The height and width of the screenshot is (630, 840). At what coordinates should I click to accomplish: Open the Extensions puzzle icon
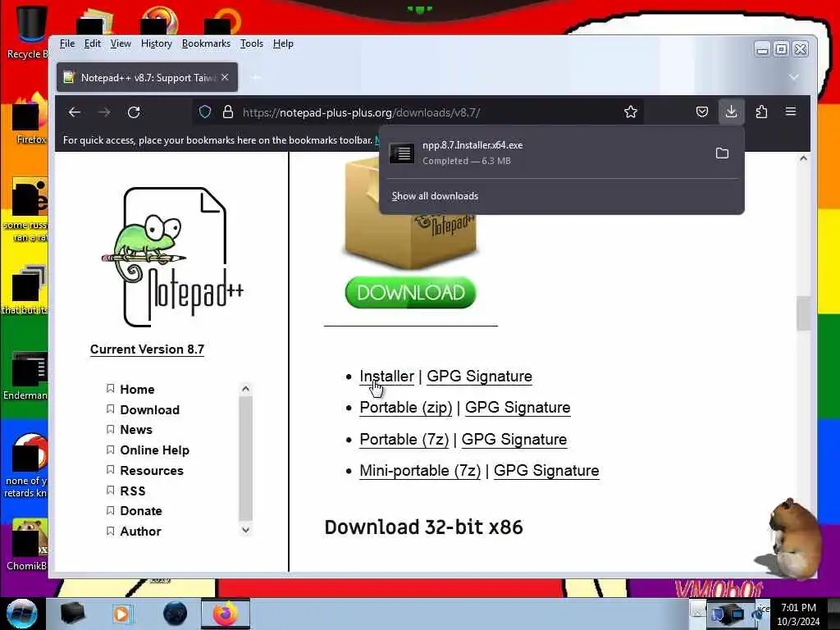761,112
